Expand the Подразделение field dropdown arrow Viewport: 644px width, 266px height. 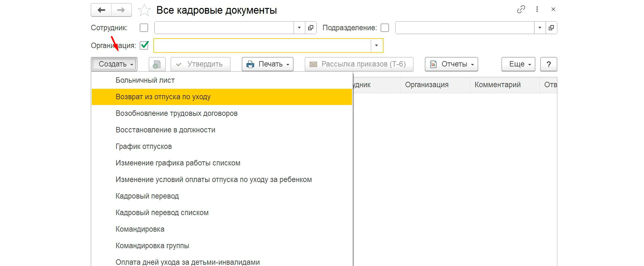[540, 28]
